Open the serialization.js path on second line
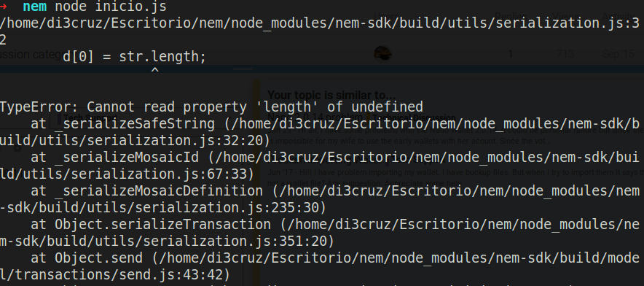Image resolution: width=644 pixels, height=286 pixels. [x=320, y=31]
